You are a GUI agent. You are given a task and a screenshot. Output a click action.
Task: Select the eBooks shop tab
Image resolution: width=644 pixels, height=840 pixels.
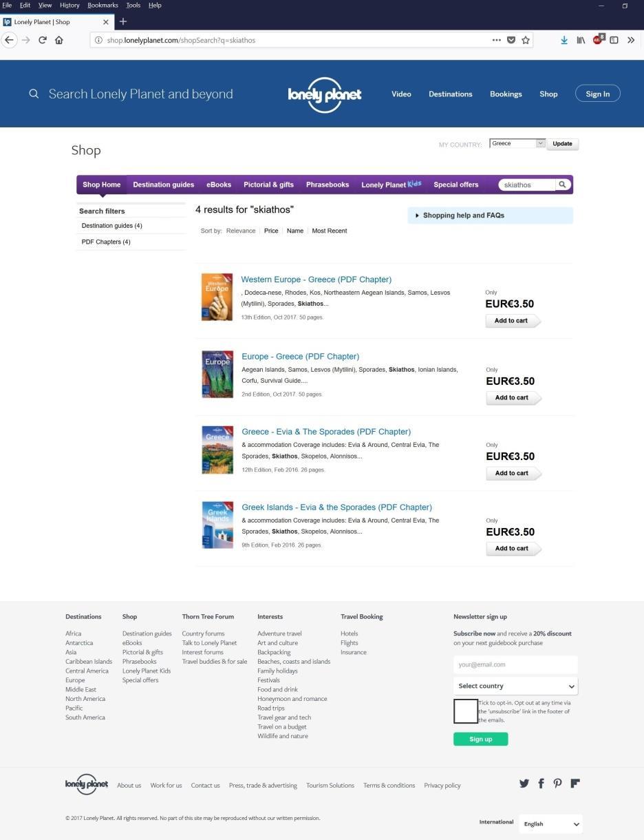219,185
